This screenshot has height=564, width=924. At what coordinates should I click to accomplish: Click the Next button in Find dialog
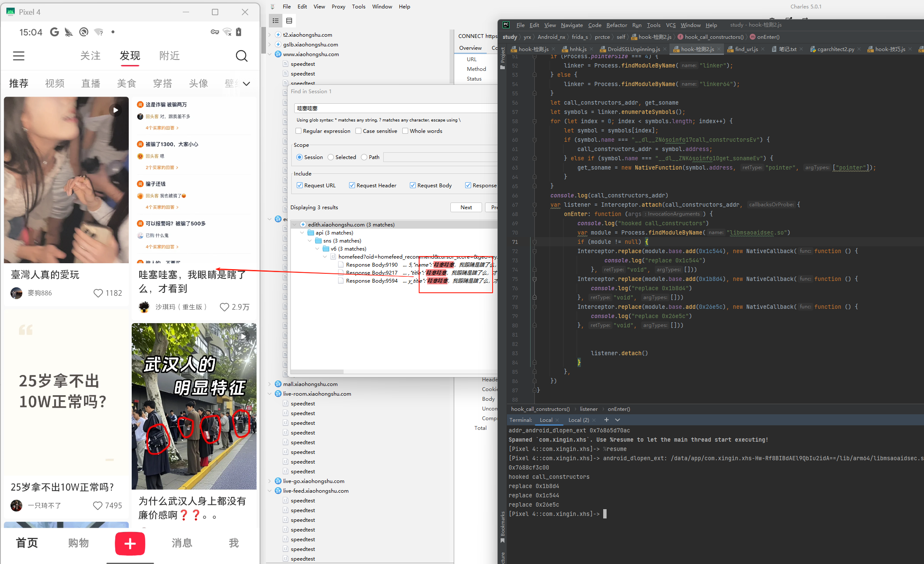coord(466,207)
